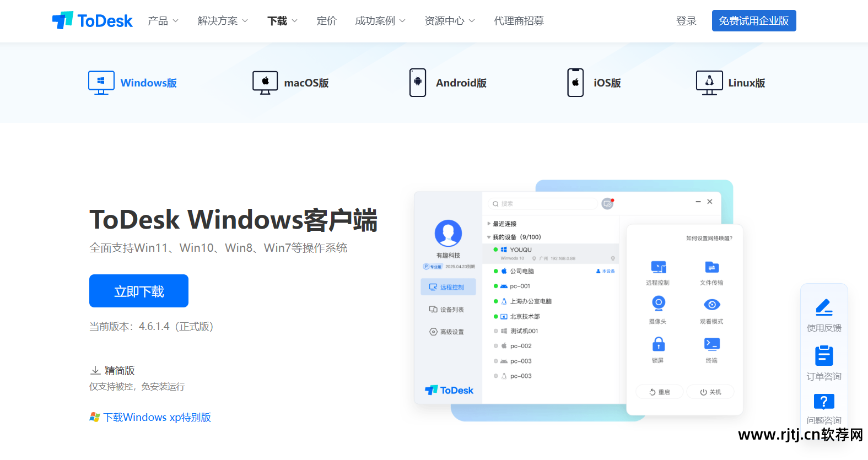Switch to the macOS版 text tab
868x460 pixels.
[x=306, y=83]
